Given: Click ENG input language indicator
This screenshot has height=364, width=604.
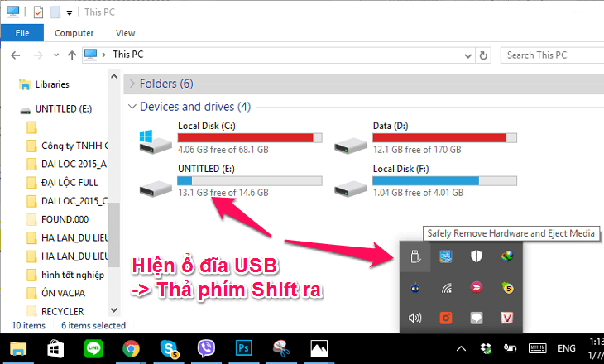Looking at the screenshot, I should (566, 348).
